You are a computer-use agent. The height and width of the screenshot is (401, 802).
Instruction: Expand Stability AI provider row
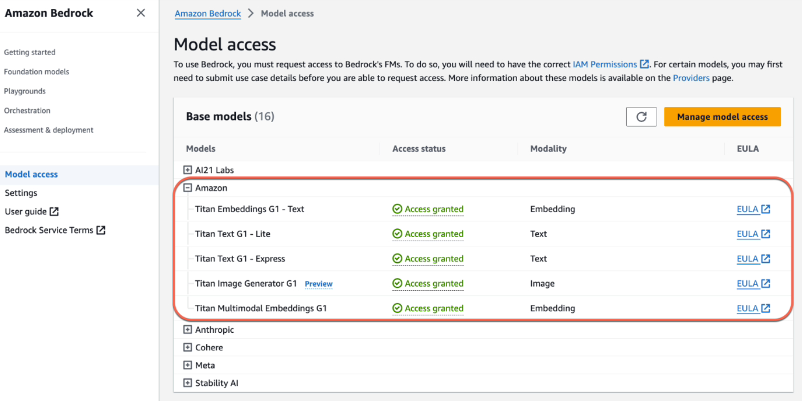188,383
